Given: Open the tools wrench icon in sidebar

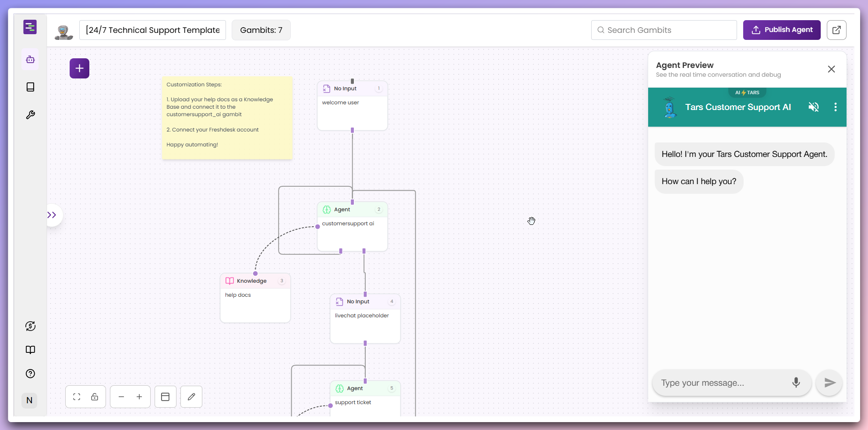Looking at the screenshot, I should tap(30, 115).
